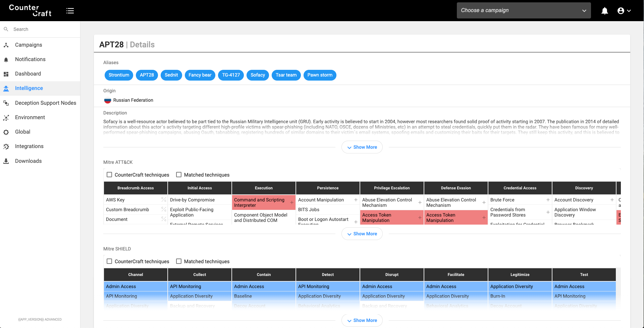Click the Tsar team alias tag
Viewport: 644px width, 328px height.
coord(286,75)
